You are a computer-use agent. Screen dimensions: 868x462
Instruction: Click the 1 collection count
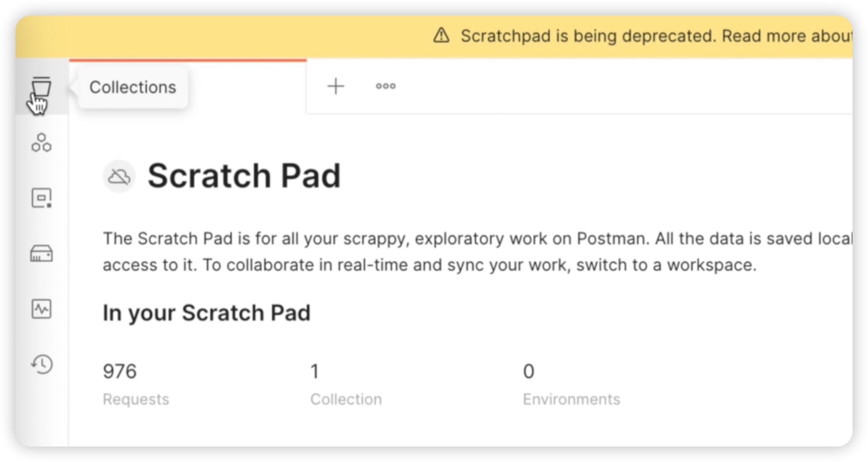[315, 371]
